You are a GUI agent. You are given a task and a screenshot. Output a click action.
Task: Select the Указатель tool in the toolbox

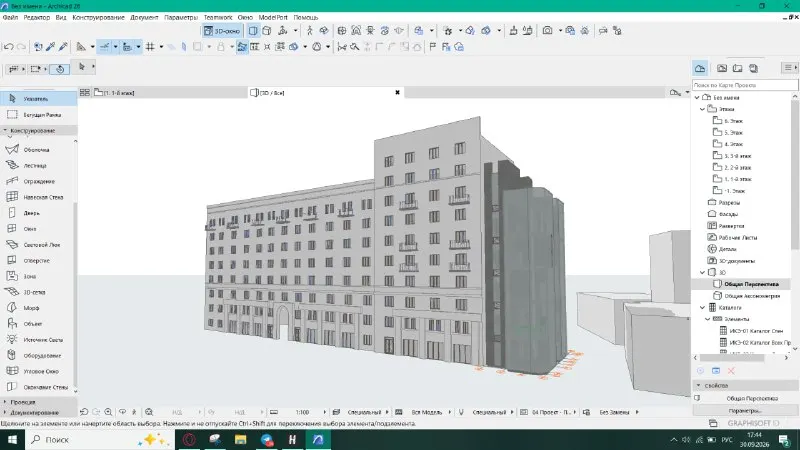click(x=38, y=98)
